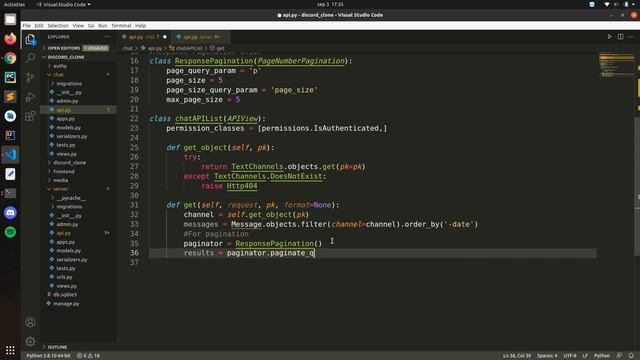Change indentation via Spaces: 4

[547, 356]
